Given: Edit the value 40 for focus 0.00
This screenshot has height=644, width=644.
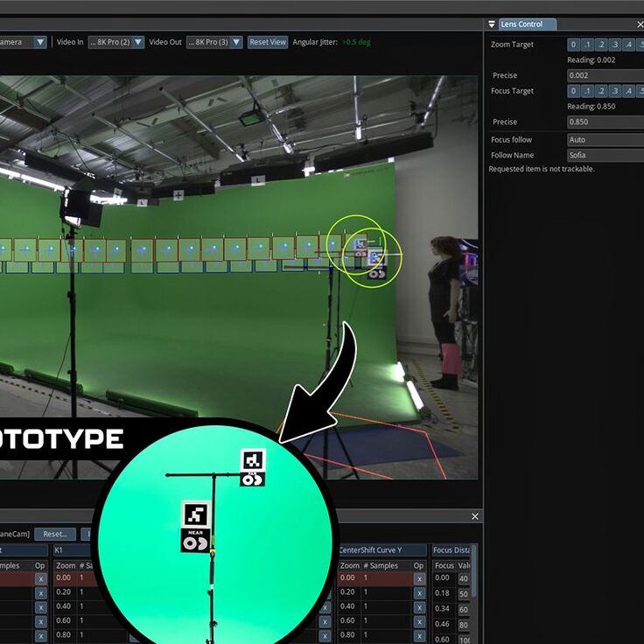Looking at the screenshot, I should 463,579.
